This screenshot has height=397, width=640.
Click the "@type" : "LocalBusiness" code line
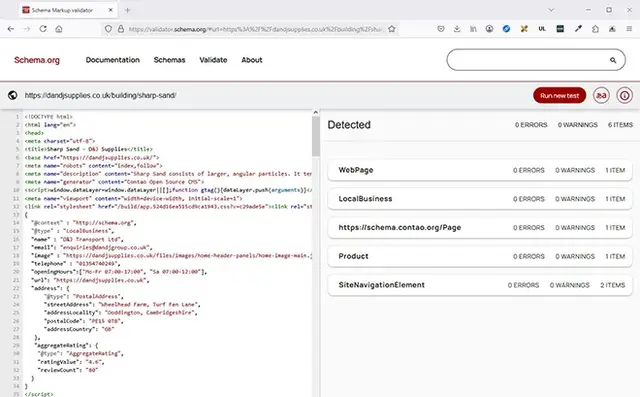[x=73, y=231]
